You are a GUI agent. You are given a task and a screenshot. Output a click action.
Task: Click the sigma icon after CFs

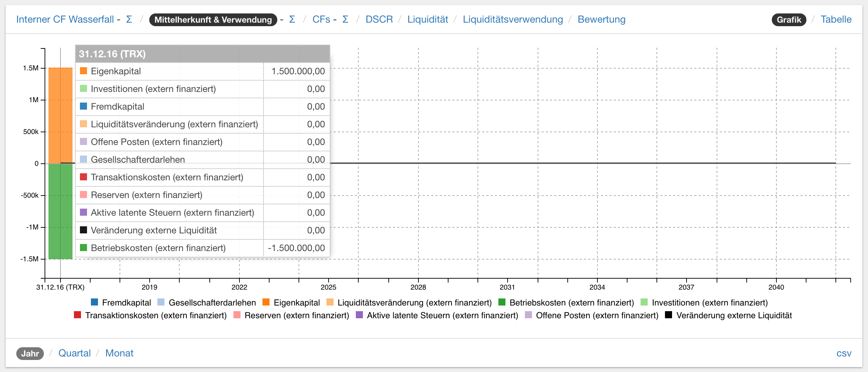point(345,19)
